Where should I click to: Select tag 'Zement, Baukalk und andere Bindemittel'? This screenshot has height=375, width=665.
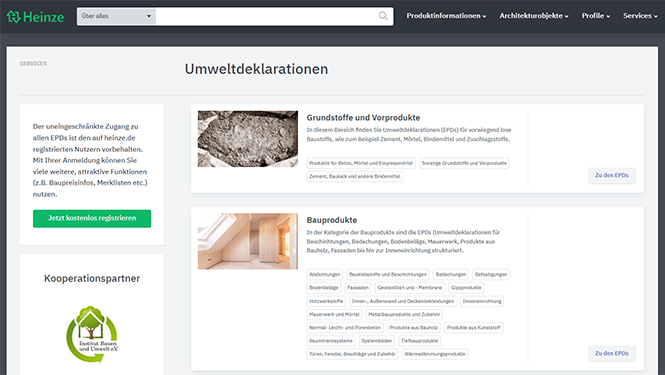tap(355, 176)
